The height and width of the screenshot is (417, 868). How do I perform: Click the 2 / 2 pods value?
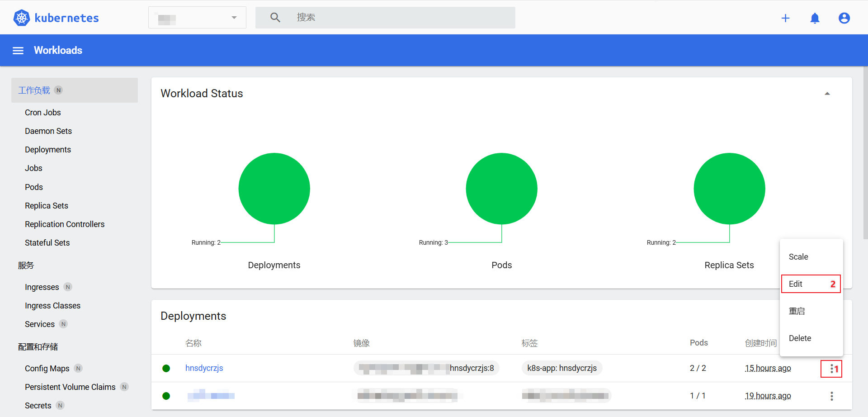coord(698,368)
